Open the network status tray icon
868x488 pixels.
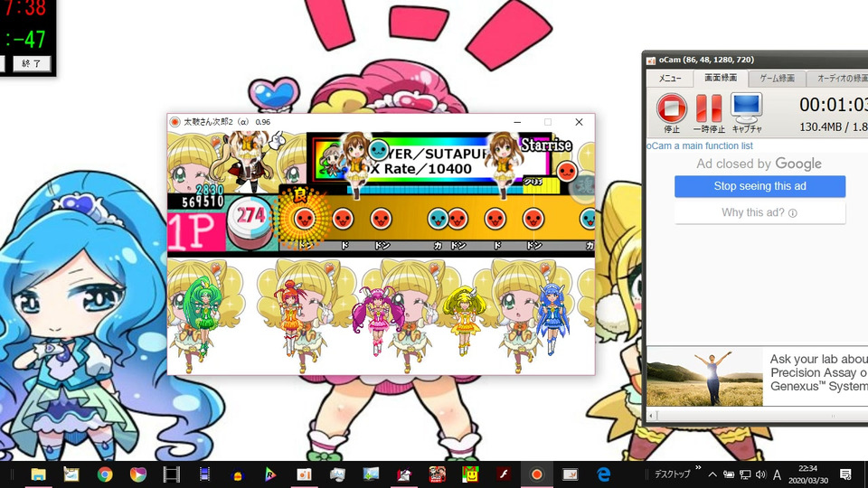pos(745,474)
